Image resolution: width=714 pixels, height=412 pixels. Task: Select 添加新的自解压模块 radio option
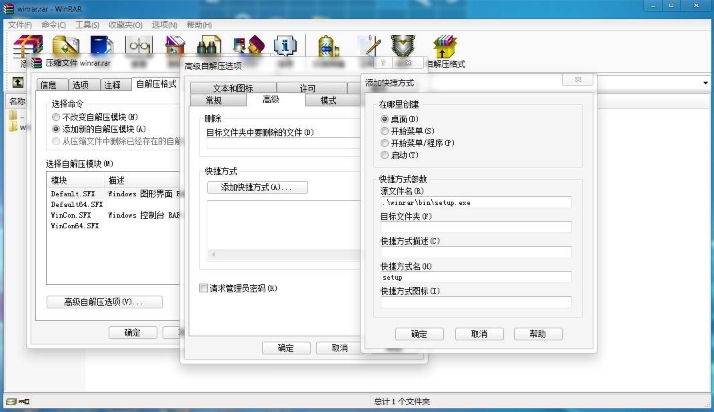[56, 129]
